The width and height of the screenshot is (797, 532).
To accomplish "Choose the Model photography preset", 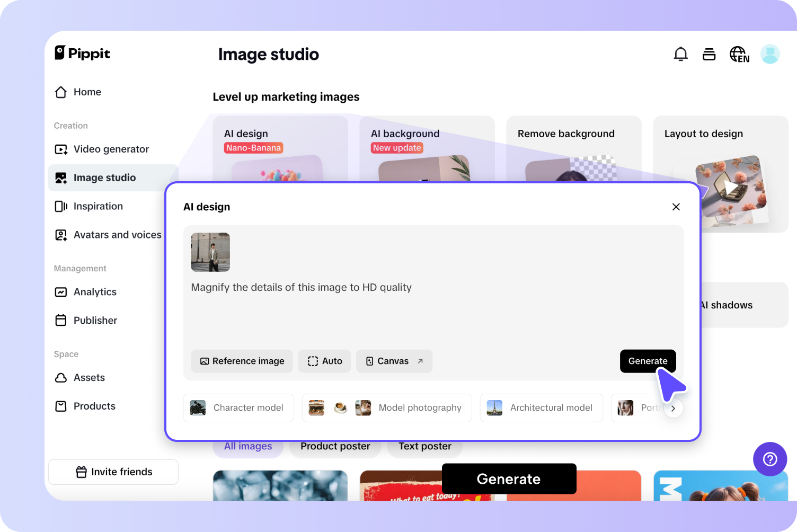I will click(387, 408).
